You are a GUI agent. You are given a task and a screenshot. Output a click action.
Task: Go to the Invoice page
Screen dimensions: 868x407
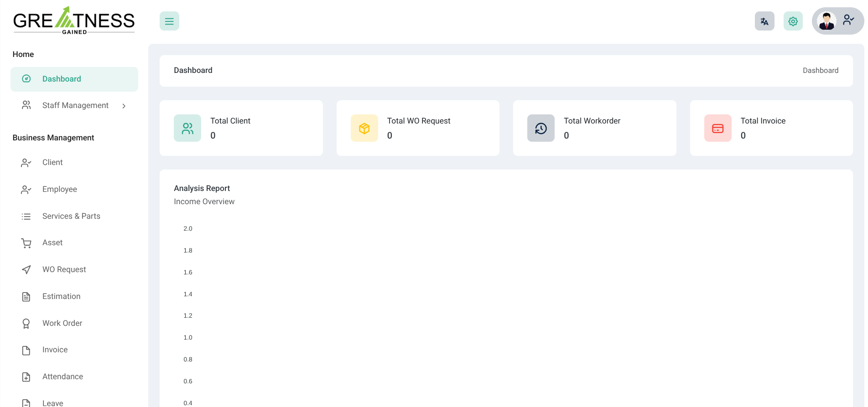pyautogui.click(x=55, y=350)
